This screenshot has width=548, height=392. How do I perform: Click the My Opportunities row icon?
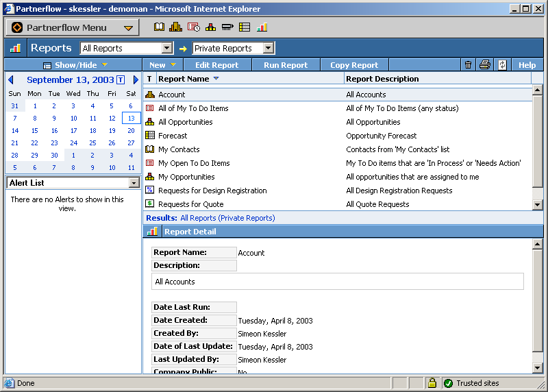coord(149,177)
